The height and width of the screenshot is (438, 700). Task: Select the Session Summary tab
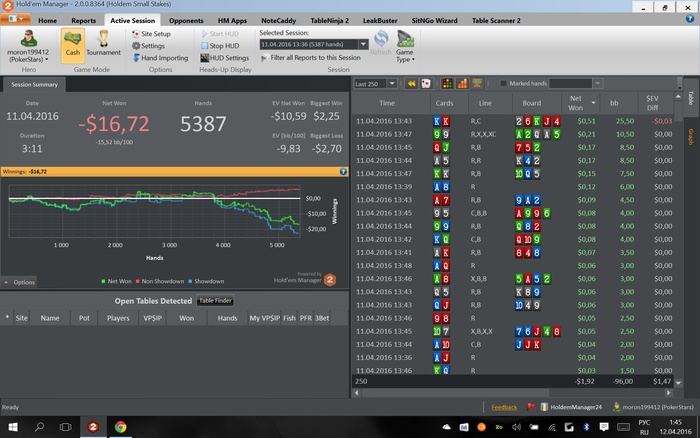[x=34, y=84]
